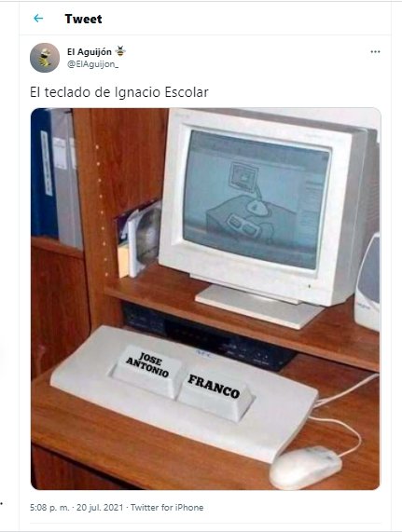Select the text El teclado de Ignacio Escolar
Screen dimensions: 402x532
[119, 92]
